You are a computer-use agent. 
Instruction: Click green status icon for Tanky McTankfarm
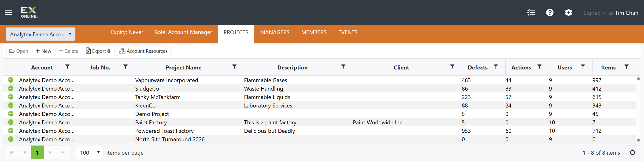[11, 97]
